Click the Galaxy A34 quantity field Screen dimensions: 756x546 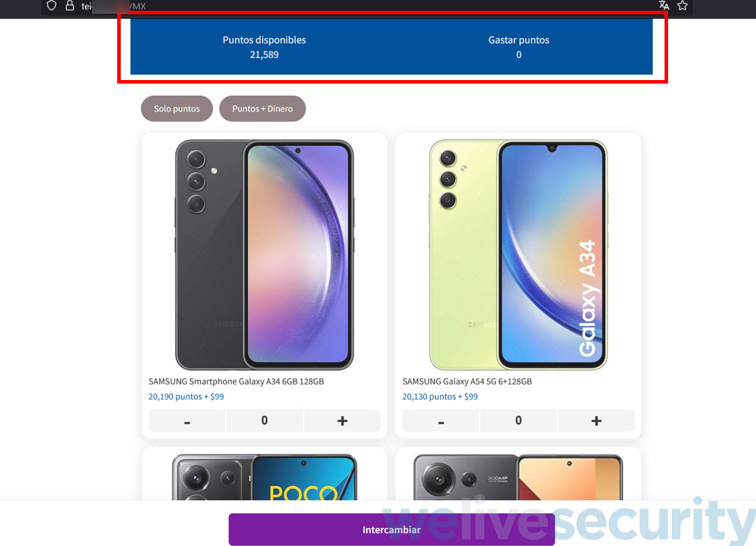(x=264, y=421)
